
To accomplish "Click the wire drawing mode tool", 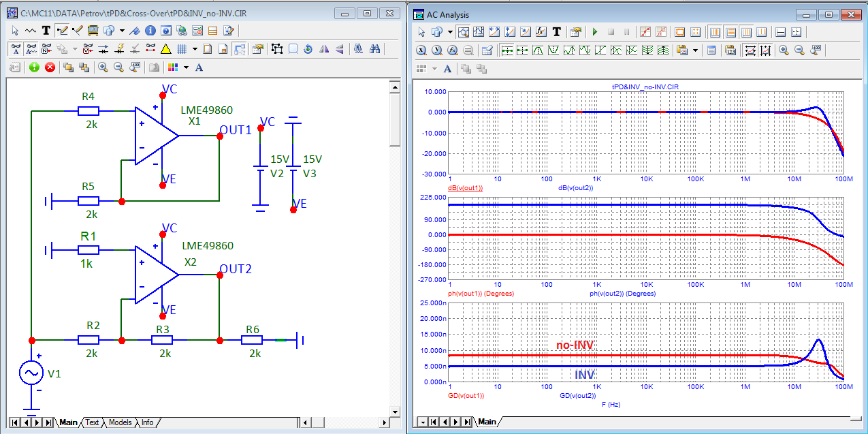I will pyautogui.click(x=62, y=31).
